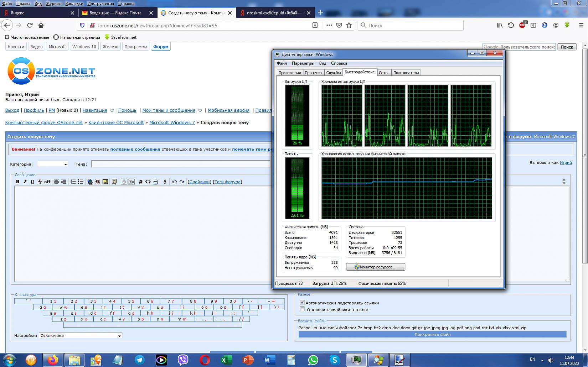This screenshot has width=588, height=367.
Task: Click the Italic formatting icon
Action: point(25,182)
